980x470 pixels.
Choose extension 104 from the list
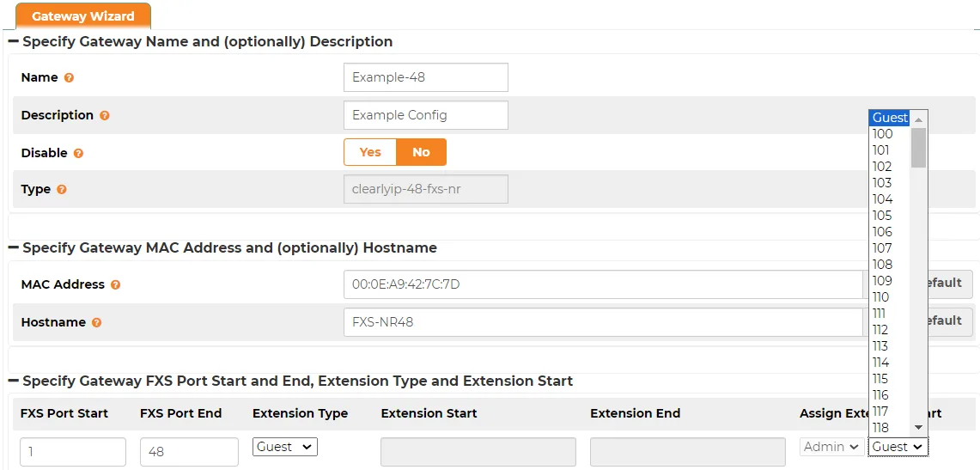[x=890, y=199]
